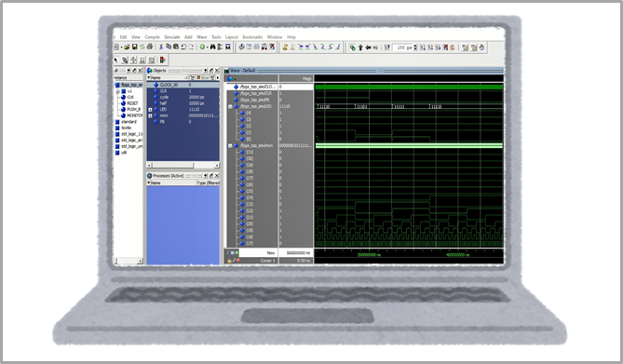The image size is (623, 364).
Task: Collapse the /fpga_top_sim/LED bus in Wave
Action: click(x=230, y=107)
